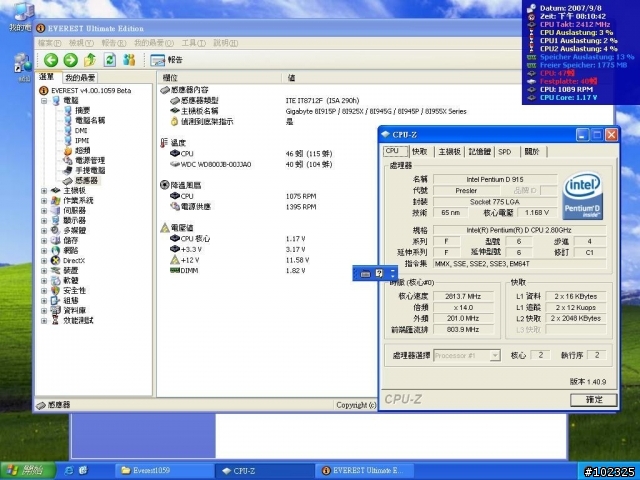The image size is (640, 480).
Task: Switch to the 關於 about tab in CPU-Z
Action: [532, 151]
